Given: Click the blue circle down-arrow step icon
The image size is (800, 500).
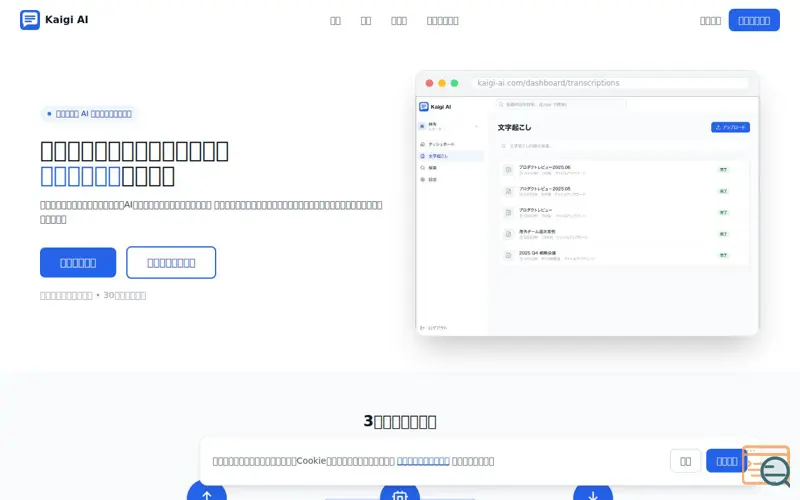Looking at the screenshot, I should tap(593, 493).
